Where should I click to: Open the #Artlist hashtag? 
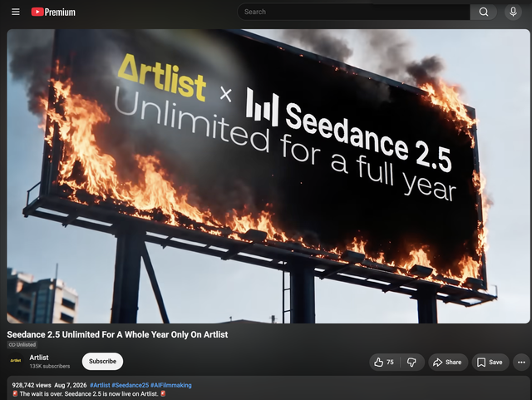[100, 385]
